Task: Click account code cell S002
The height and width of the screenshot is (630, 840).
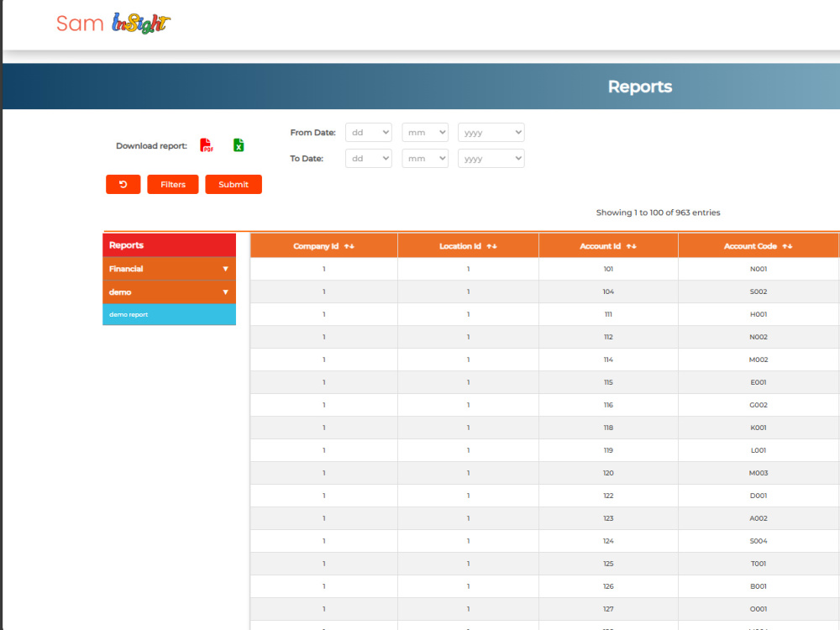Action: (x=759, y=291)
